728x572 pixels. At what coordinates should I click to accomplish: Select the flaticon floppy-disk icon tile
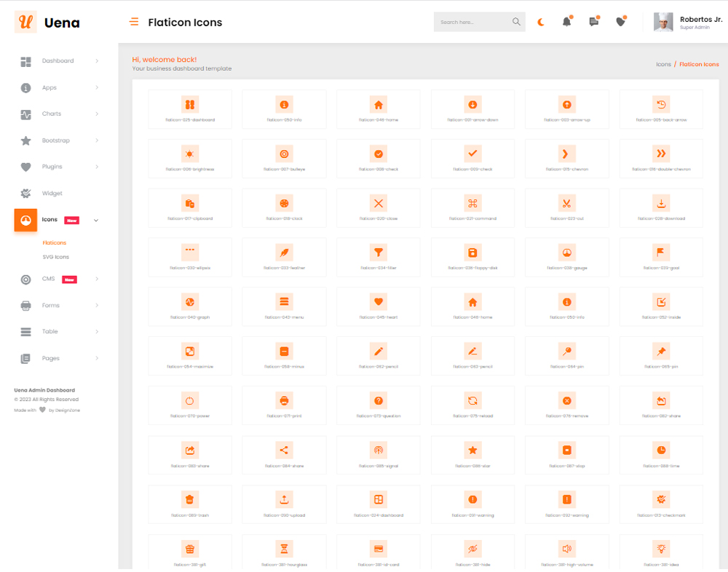click(x=472, y=258)
